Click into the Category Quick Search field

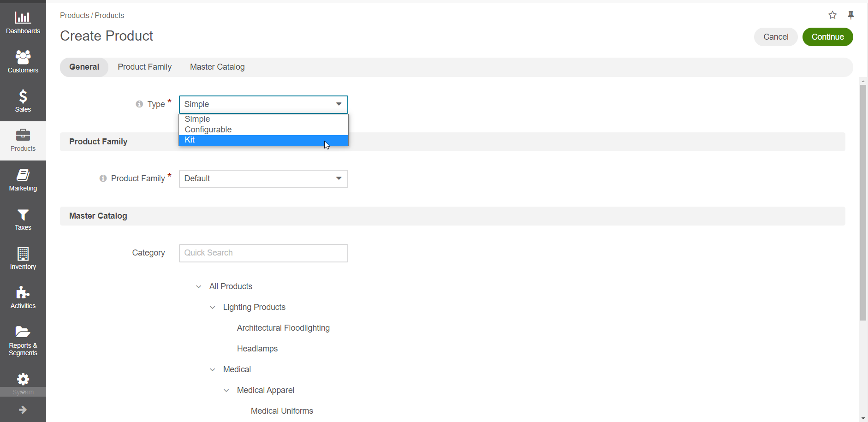tap(263, 253)
